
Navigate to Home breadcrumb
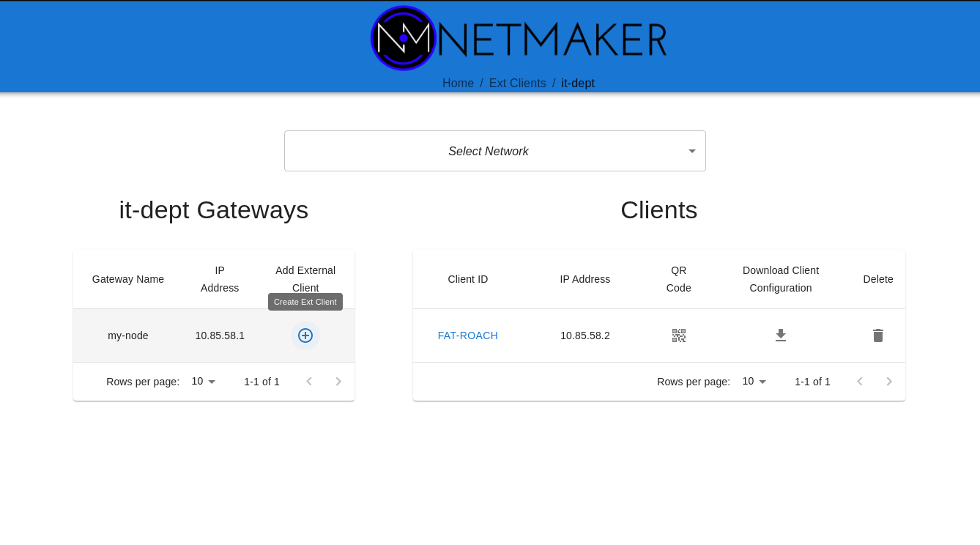(x=458, y=84)
